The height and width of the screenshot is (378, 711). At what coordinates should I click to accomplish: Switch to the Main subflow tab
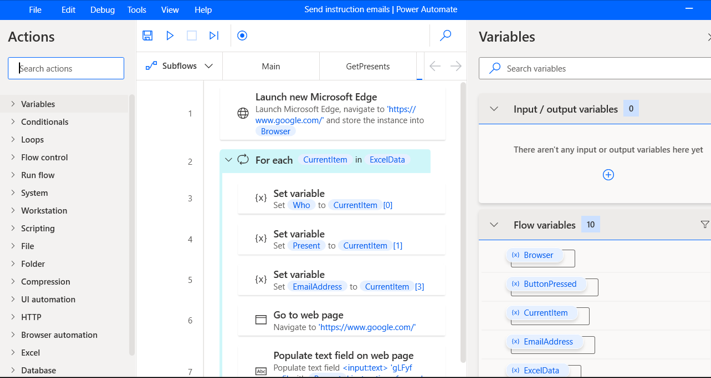pos(271,66)
